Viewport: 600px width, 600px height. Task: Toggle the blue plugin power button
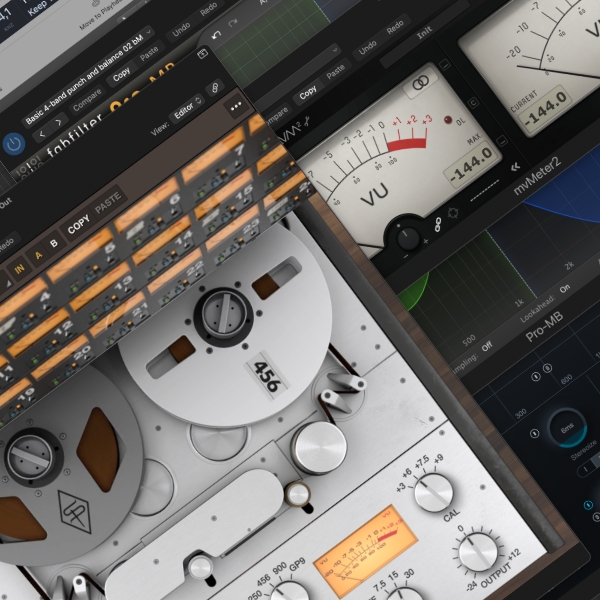click(14, 144)
